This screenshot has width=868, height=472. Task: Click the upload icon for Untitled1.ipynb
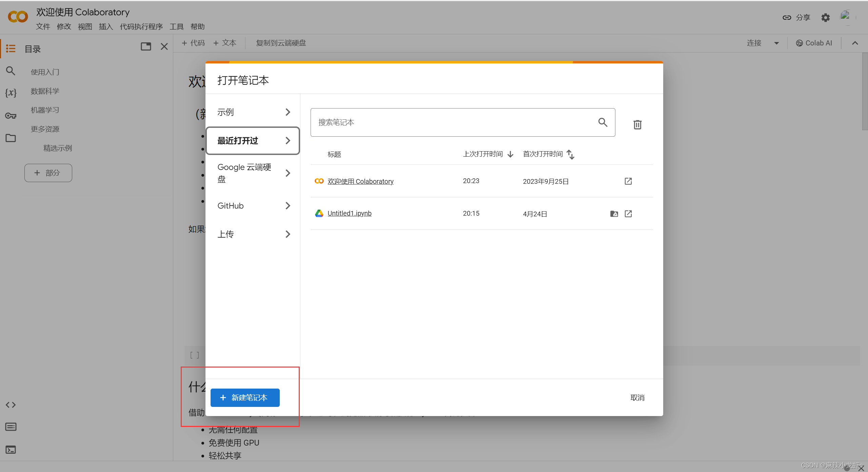coord(614,213)
